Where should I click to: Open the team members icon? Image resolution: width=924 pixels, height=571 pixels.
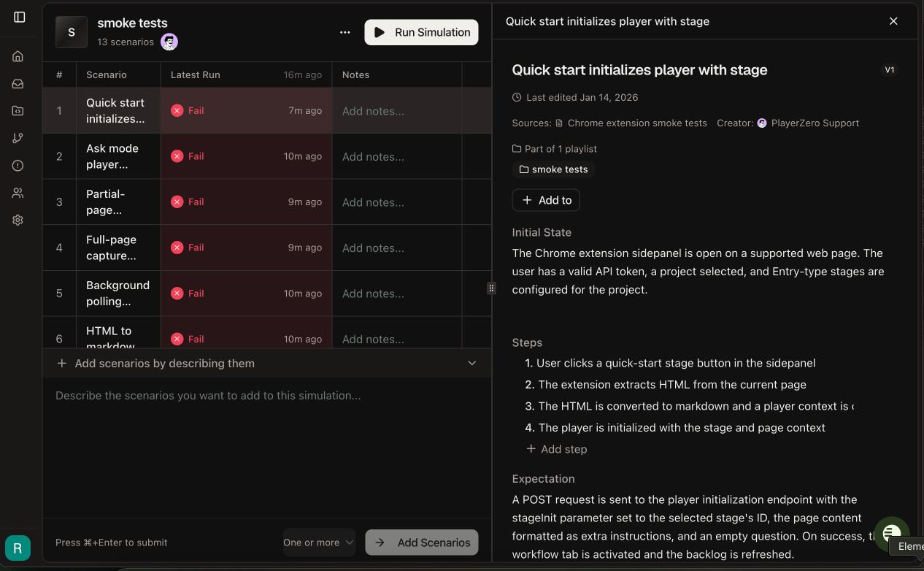[x=17, y=193]
